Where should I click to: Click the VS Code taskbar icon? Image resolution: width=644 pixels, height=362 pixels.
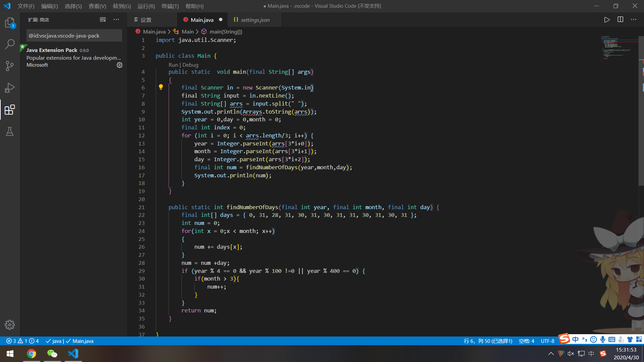click(73, 354)
